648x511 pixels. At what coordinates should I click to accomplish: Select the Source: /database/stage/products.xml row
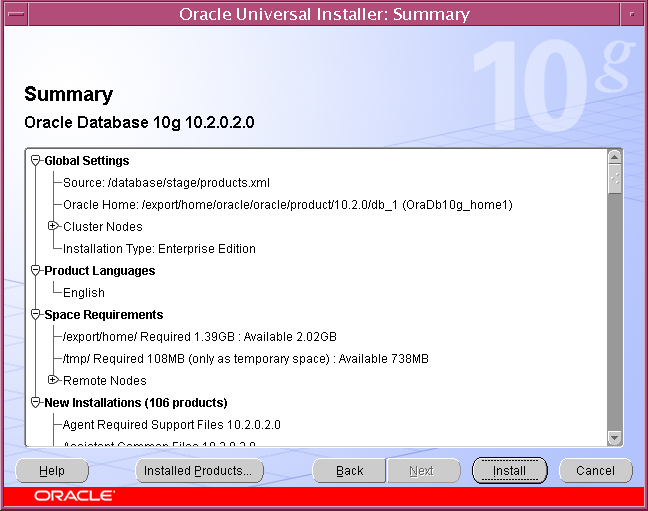pos(166,183)
